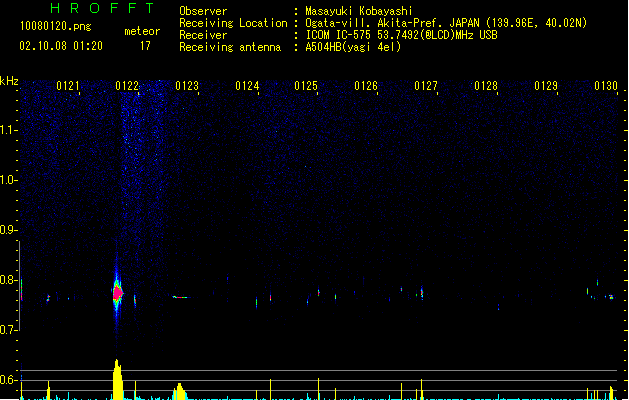Screen dimensions: 629x400
Task: Click the 0130 time marker
Action: [606, 86]
